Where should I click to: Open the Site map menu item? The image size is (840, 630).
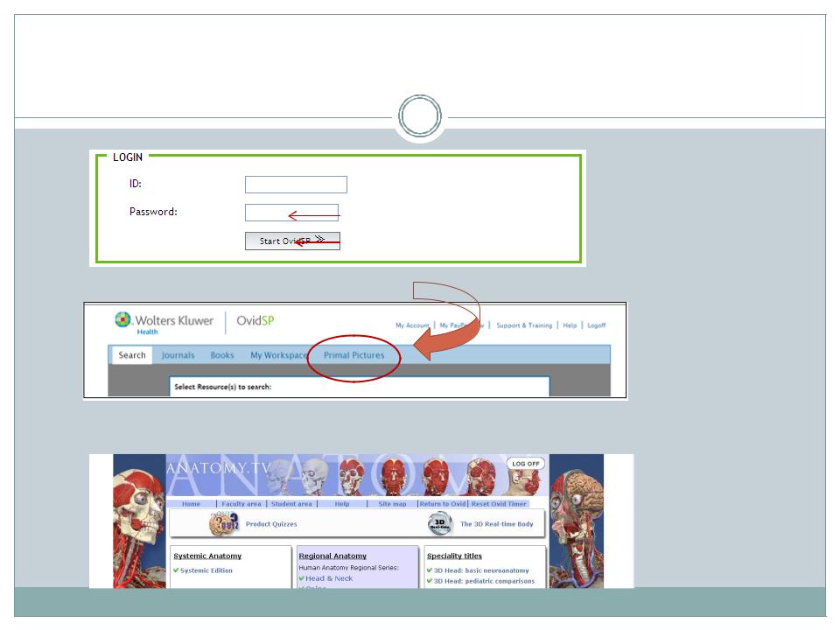pyautogui.click(x=392, y=504)
